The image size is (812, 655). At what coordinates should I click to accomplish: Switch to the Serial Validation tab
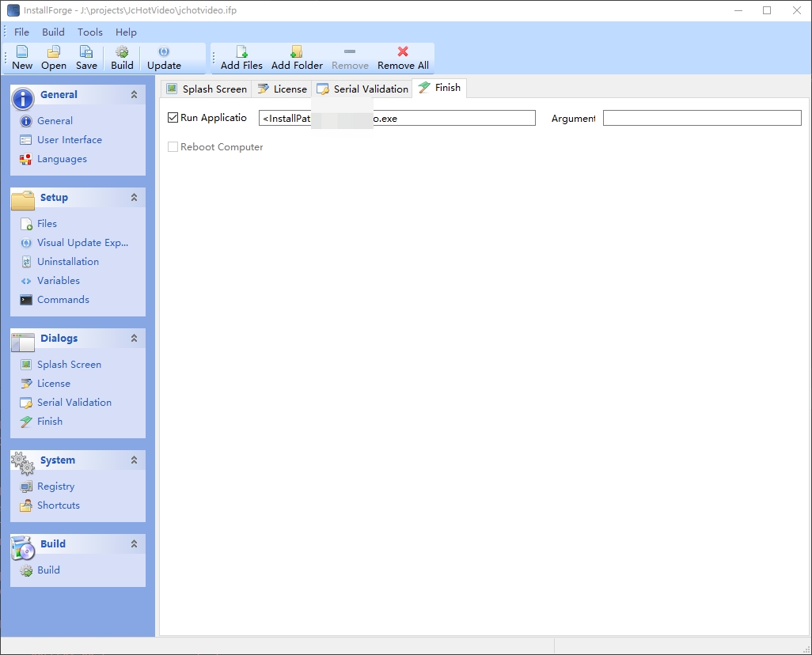click(x=362, y=89)
